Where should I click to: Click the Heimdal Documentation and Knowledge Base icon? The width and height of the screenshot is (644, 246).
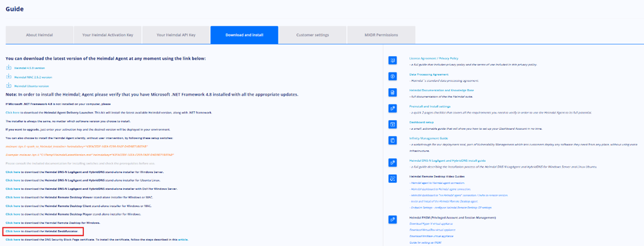pos(393,92)
